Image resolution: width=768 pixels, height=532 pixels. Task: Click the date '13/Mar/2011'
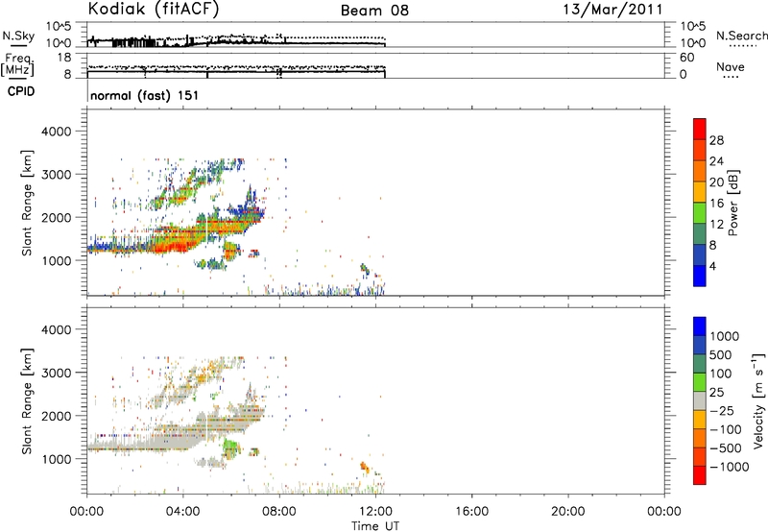point(612,10)
